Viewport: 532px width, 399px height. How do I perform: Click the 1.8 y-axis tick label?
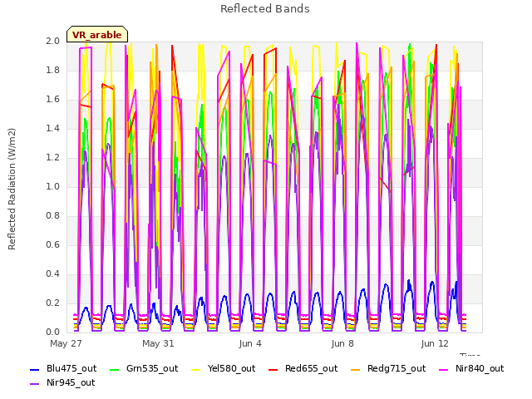click(x=53, y=70)
